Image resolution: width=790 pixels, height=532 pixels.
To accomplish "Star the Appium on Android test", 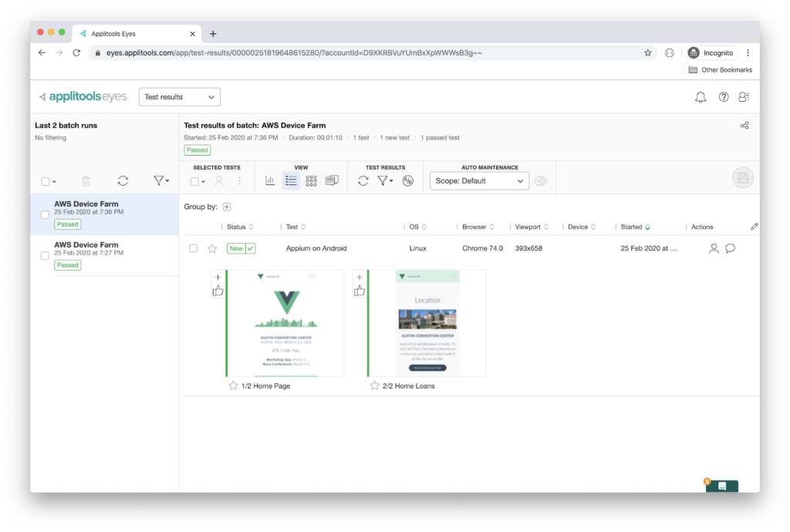I will coord(212,248).
